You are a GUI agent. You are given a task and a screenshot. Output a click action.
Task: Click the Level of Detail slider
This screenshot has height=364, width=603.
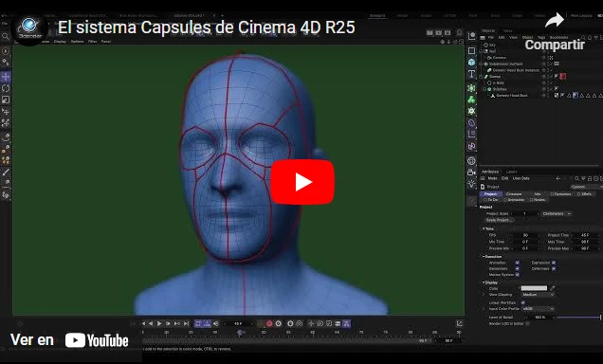coord(578,318)
